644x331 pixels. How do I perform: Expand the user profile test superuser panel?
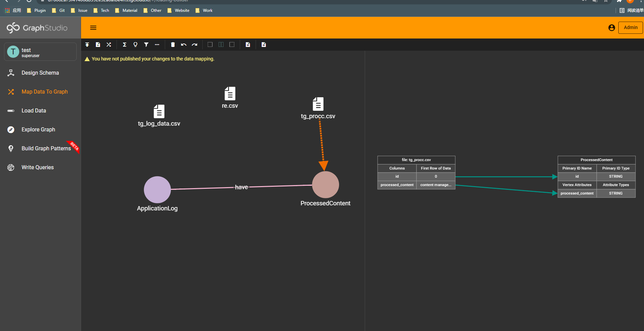point(40,51)
